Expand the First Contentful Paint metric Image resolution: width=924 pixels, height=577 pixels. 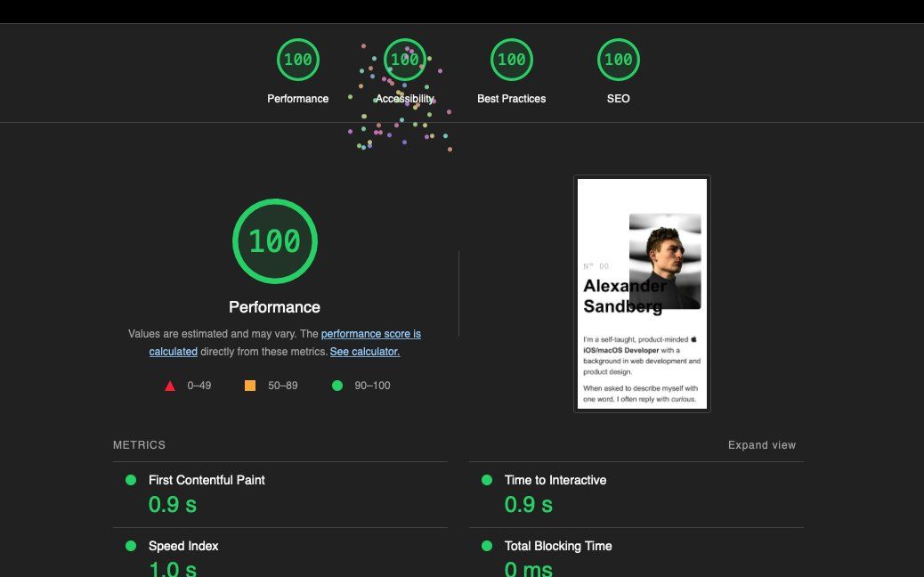(207, 480)
